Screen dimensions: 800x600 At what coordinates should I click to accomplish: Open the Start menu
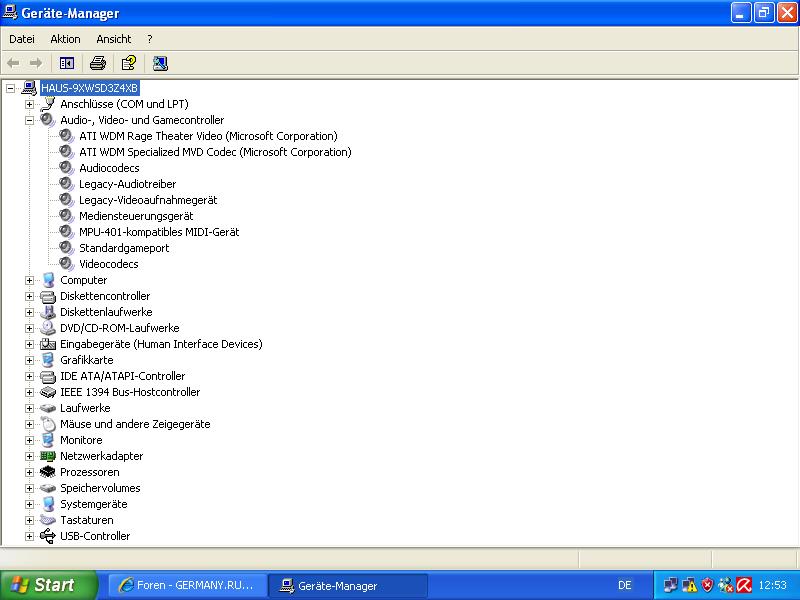[48, 585]
